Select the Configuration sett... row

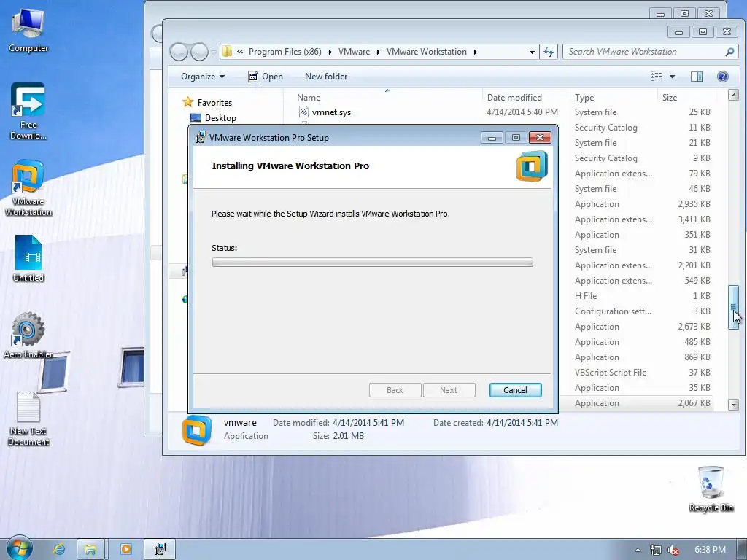[x=642, y=311]
